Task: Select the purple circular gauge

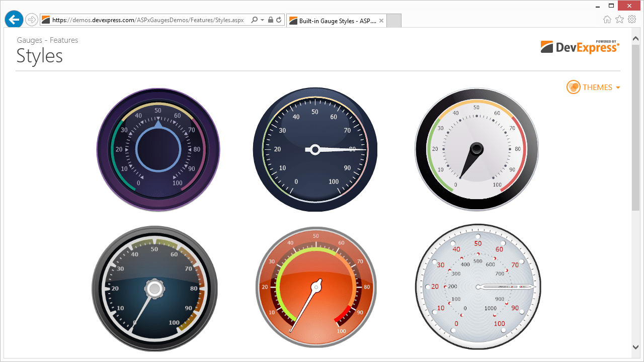Action: pos(158,150)
